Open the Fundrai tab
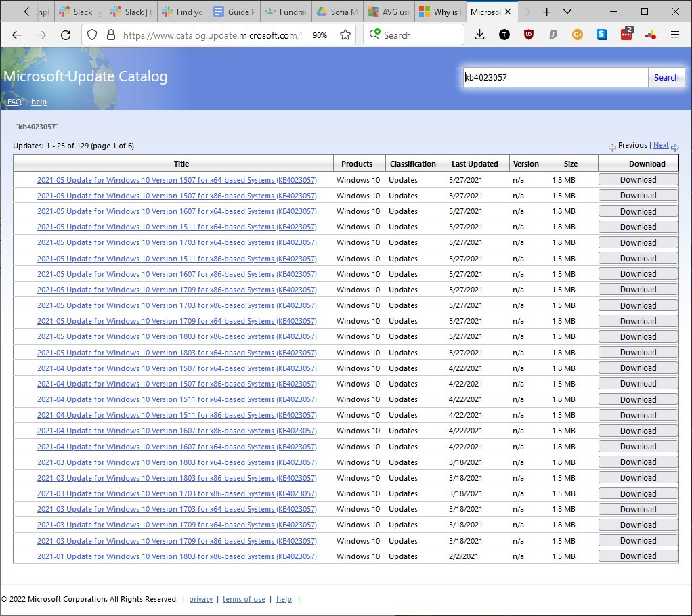692x616 pixels. point(286,12)
